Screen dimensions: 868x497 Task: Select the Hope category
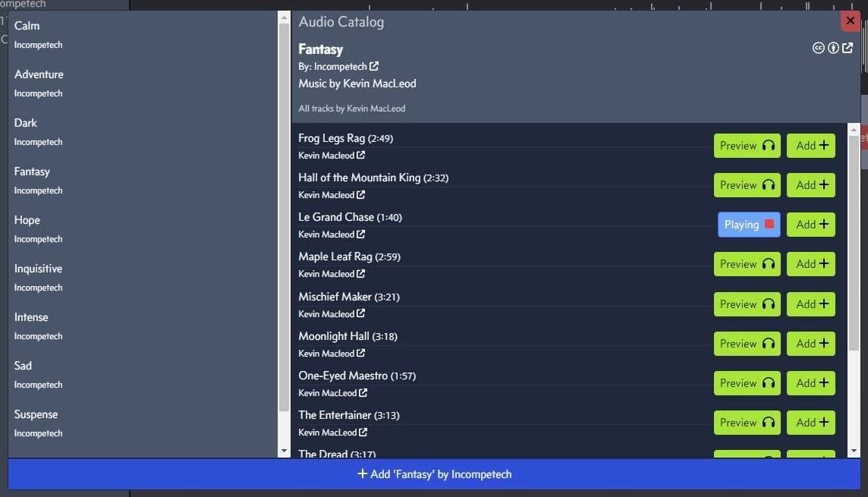click(x=143, y=229)
